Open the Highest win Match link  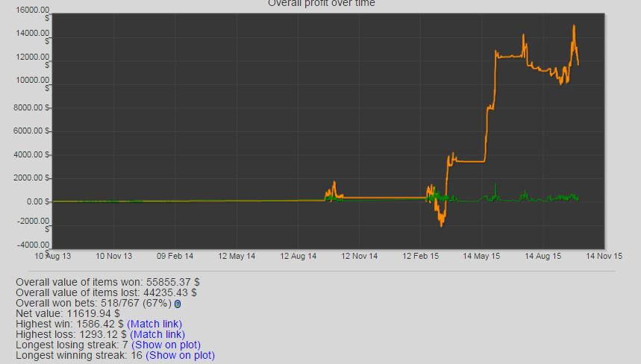[x=154, y=324]
